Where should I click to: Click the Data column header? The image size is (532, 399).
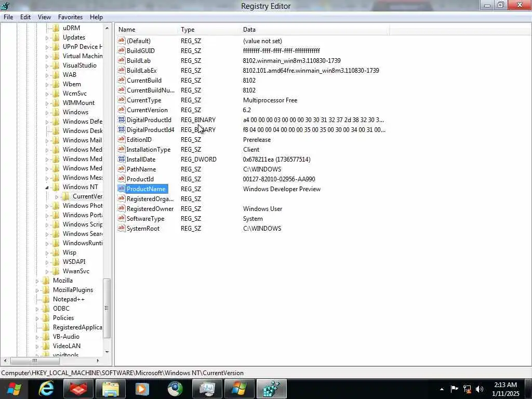point(315,30)
